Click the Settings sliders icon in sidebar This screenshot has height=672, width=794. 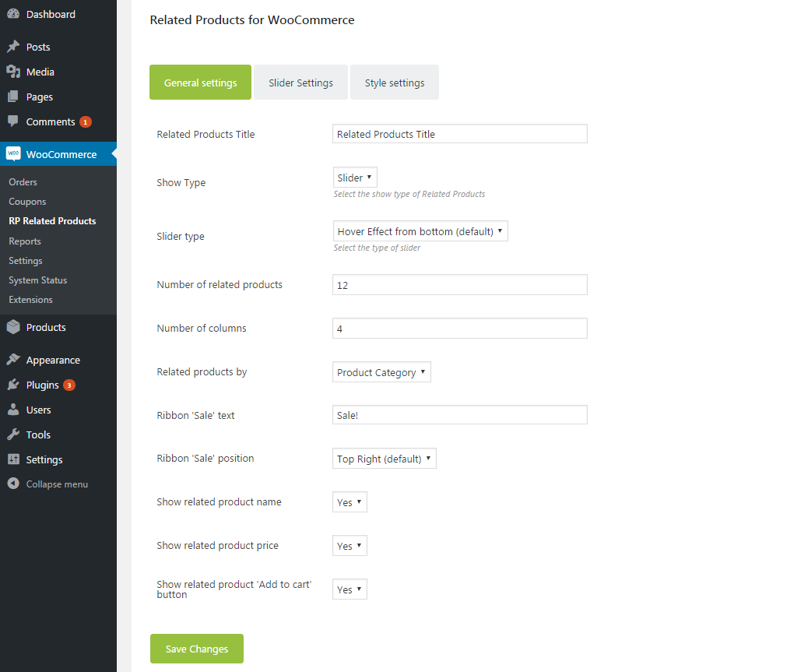13,459
